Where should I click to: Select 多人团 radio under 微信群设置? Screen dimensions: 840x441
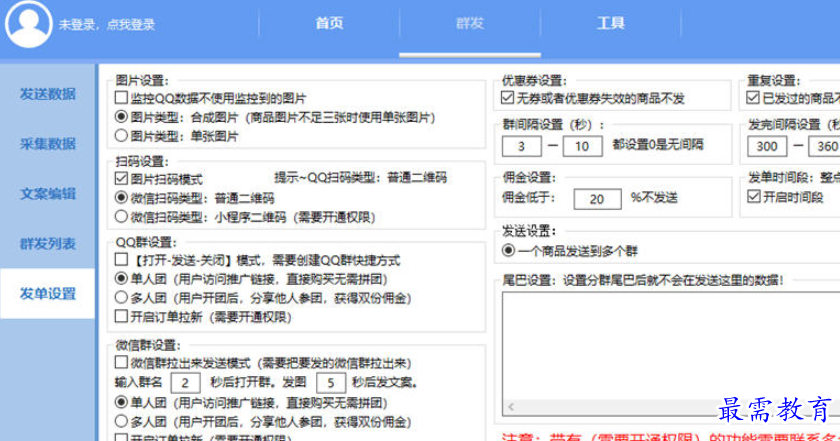121,422
